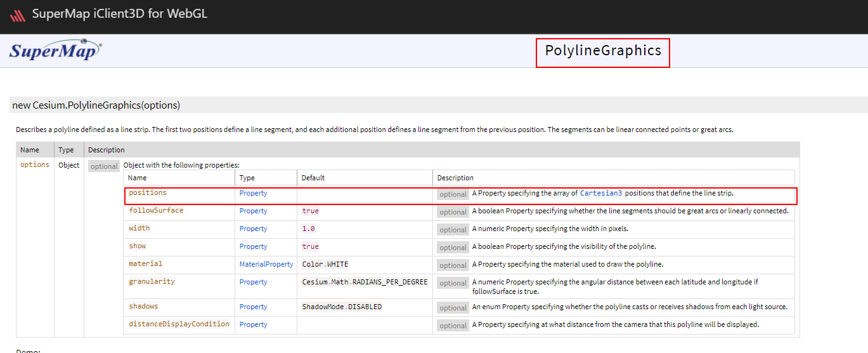The image size is (868, 353).
Task: Click the distanceDisplayCondition property name
Action: 179,324
